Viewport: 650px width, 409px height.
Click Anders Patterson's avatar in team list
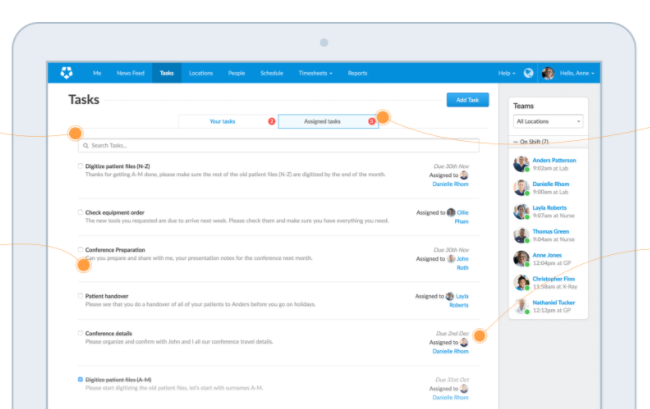(521, 164)
